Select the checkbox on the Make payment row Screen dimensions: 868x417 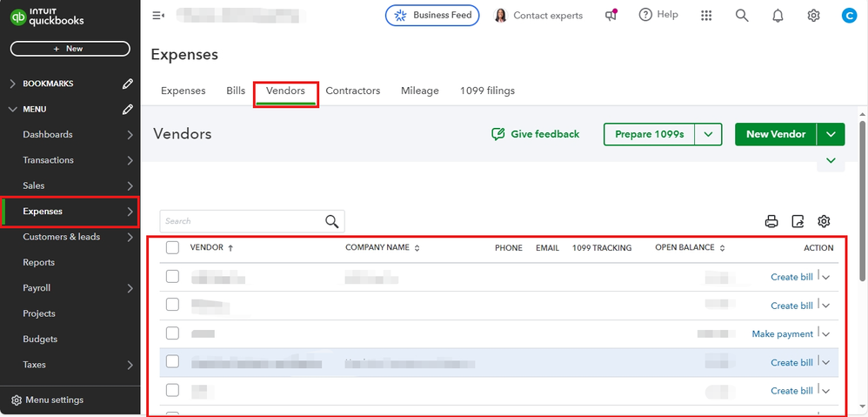[172, 333]
